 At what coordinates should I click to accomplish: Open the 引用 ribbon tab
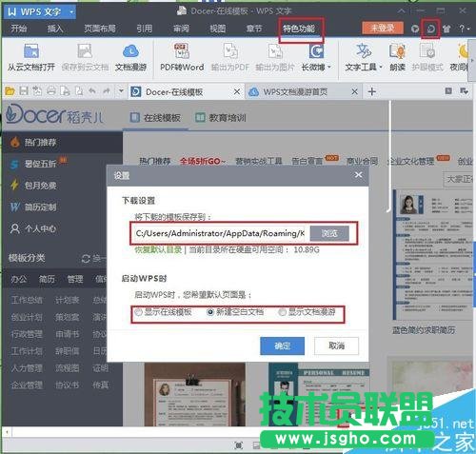(145, 29)
